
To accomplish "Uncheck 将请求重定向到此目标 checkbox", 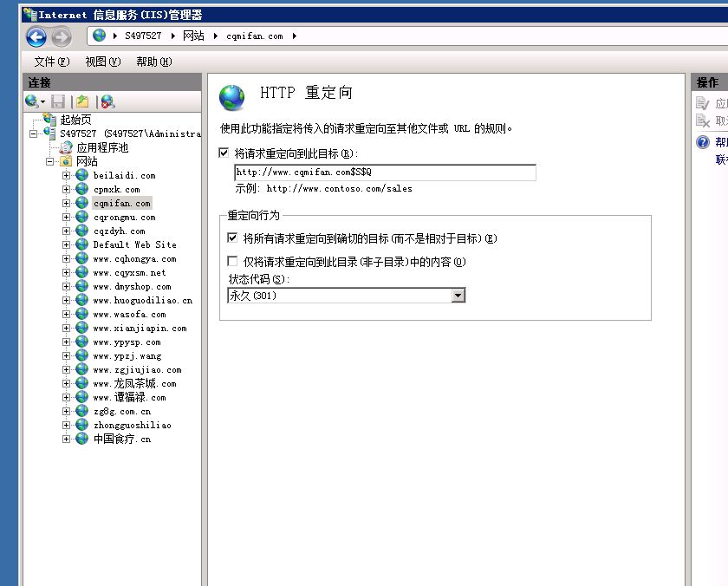I will (225, 153).
